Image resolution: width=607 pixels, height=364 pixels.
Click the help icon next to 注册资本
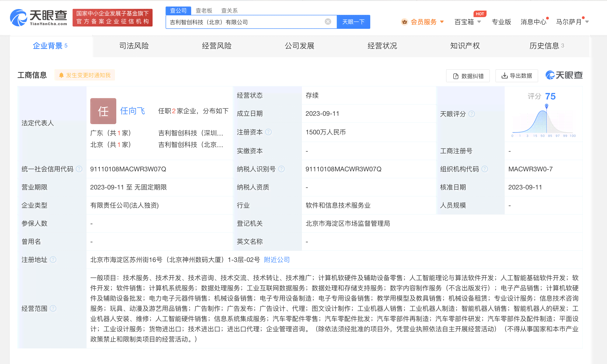click(268, 132)
